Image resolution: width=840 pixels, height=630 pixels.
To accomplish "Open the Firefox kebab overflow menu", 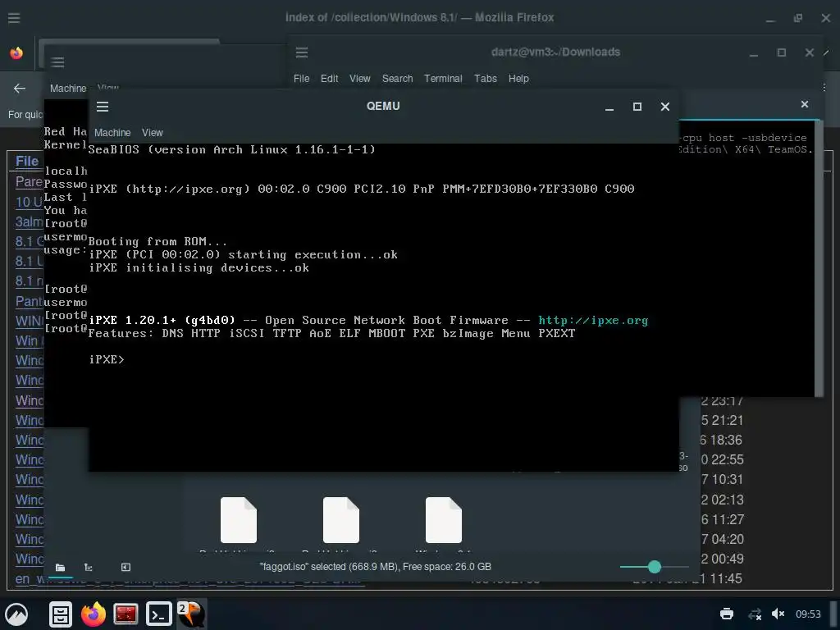I will tap(824, 87).
